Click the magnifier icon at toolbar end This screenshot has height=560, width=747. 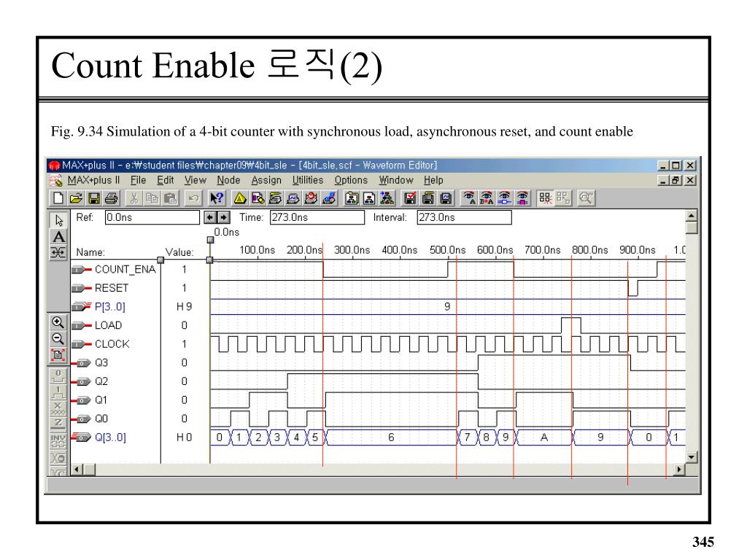coord(586,198)
